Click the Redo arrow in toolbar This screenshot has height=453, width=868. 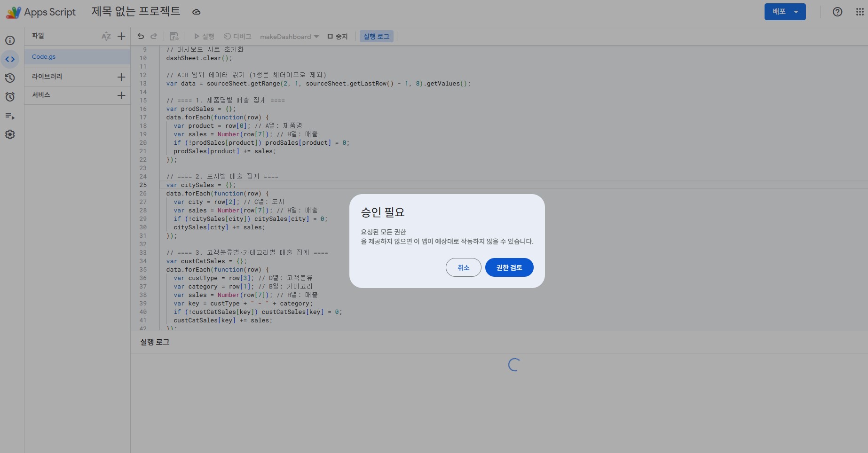click(154, 36)
